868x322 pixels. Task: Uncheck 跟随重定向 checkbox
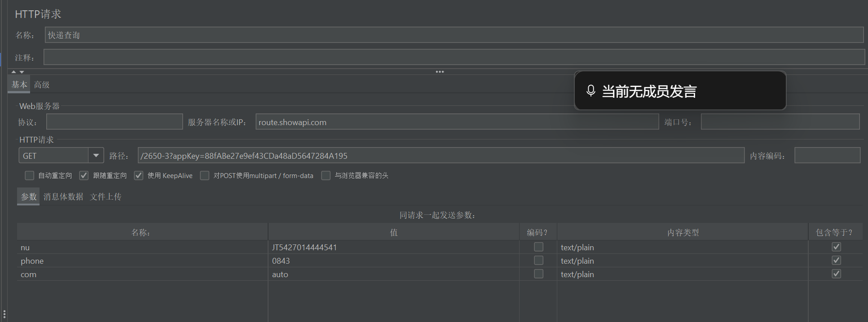point(84,175)
